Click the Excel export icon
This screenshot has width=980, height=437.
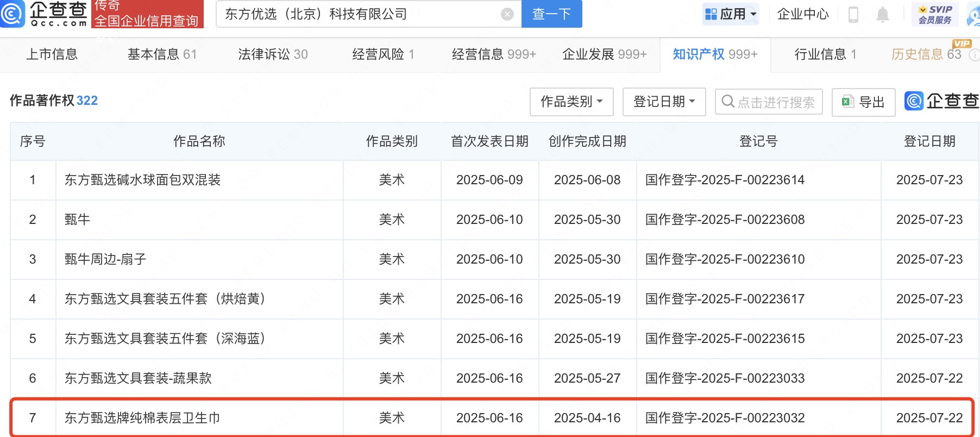[847, 102]
